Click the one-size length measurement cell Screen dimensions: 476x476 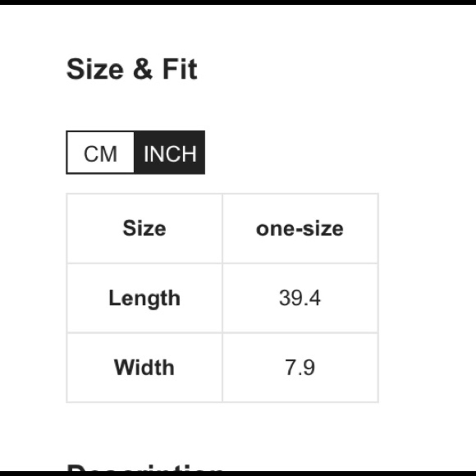tap(300, 298)
